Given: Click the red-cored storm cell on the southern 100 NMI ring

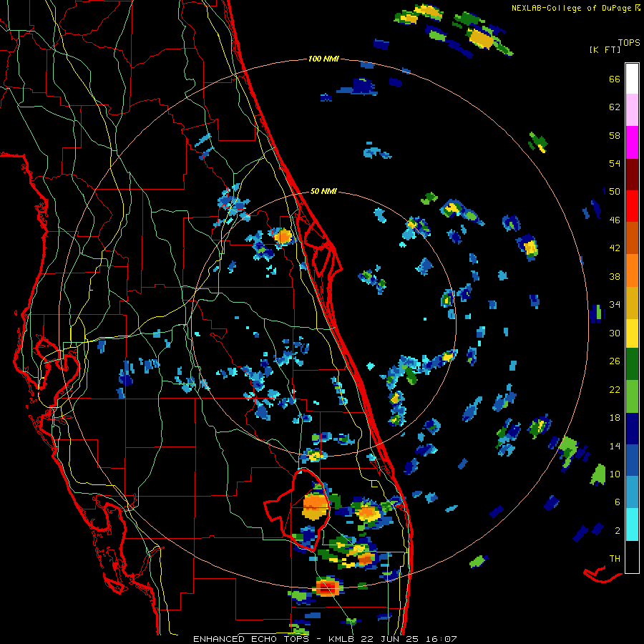Looking at the screenshot, I should [x=328, y=587].
